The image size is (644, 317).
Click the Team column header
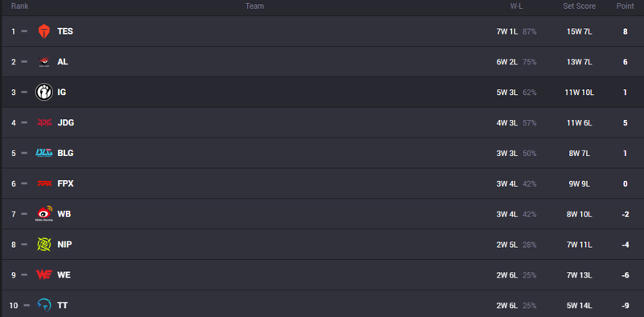click(254, 6)
